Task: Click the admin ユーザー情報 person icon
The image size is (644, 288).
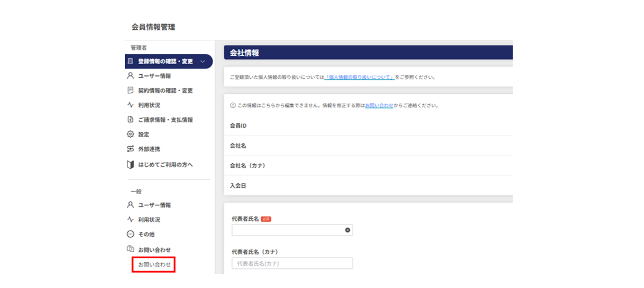Action: click(130, 75)
